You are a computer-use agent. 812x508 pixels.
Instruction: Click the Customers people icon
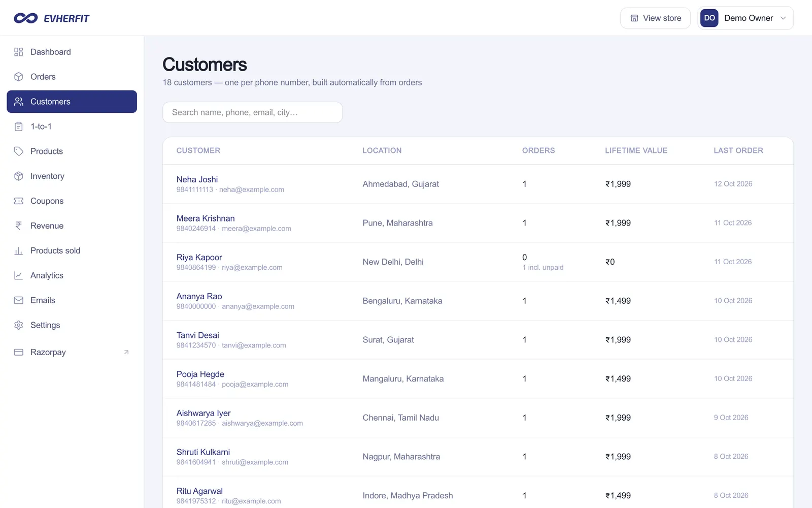[19, 102]
